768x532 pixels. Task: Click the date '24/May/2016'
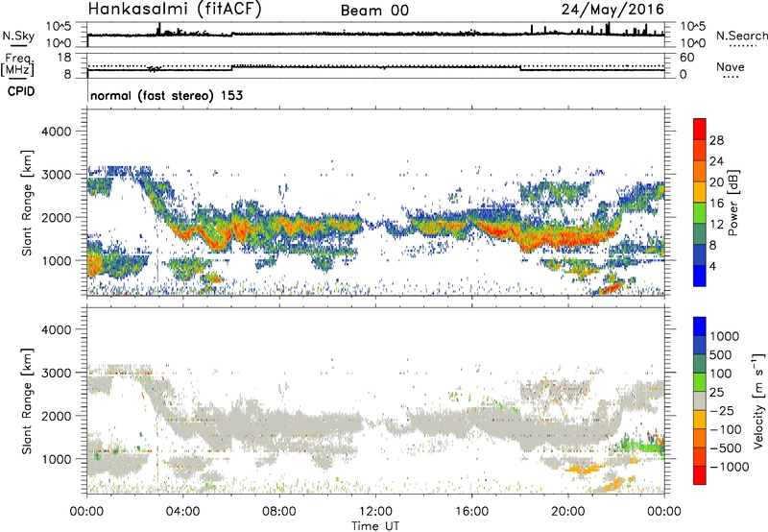(612, 10)
